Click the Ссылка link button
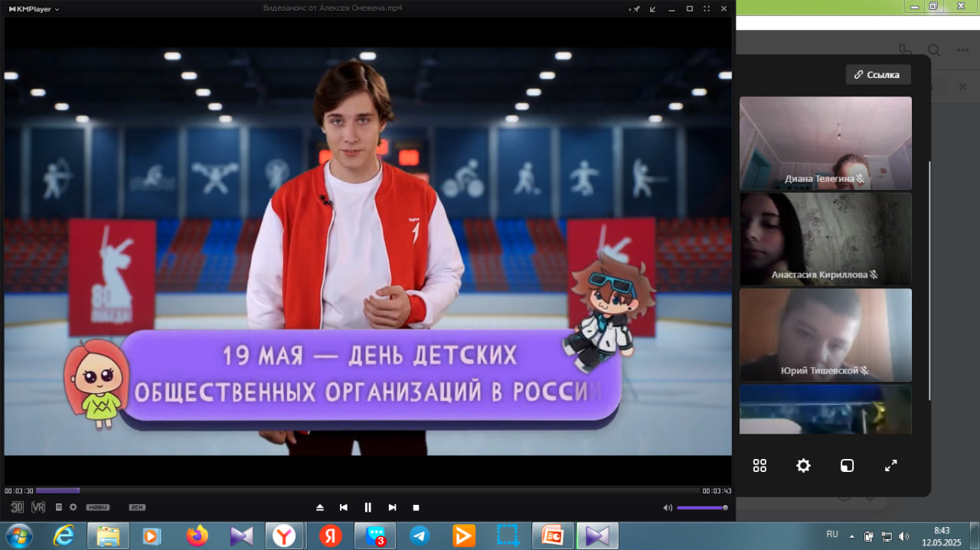 pos(877,75)
